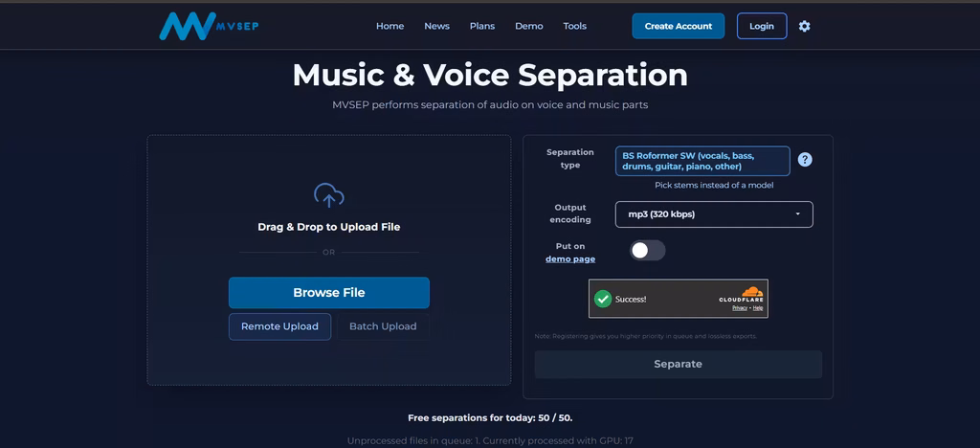Open the Tools menu item
The image size is (980, 448).
(575, 26)
